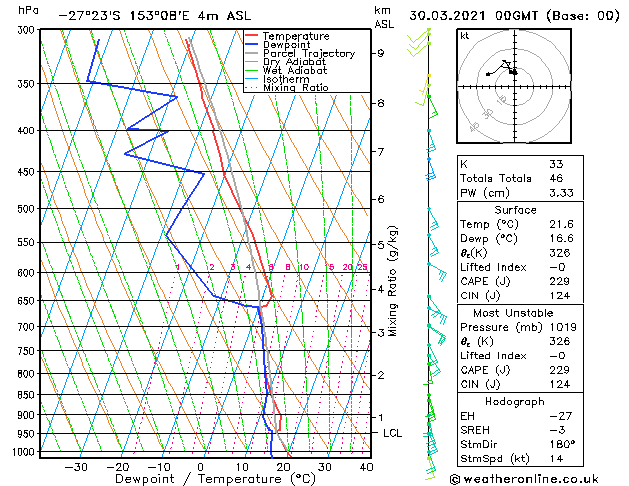Click the Dry Adiabat legend label
The image size is (629, 486).
click(294, 62)
